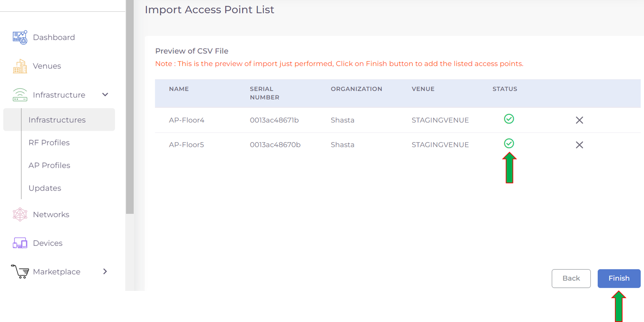The width and height of the screenshot is (644, 322).
Task: Click the Devices icon in sidebar
Action: (x=20, y=243)
